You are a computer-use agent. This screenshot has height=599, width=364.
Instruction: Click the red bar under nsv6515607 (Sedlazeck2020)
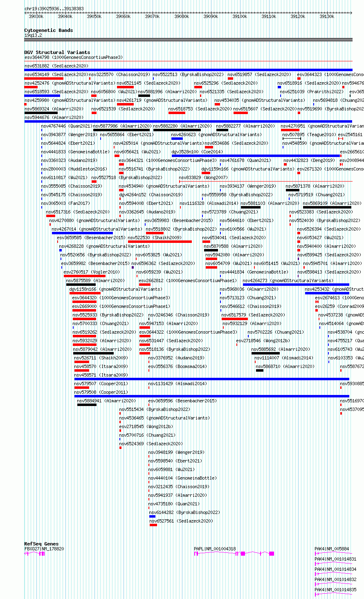(x=240, y=113)
